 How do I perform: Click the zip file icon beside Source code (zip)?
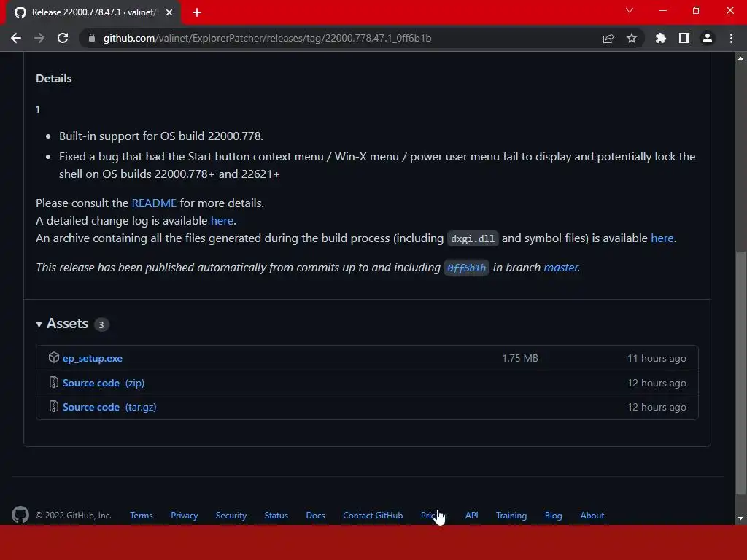pos(54,382)
